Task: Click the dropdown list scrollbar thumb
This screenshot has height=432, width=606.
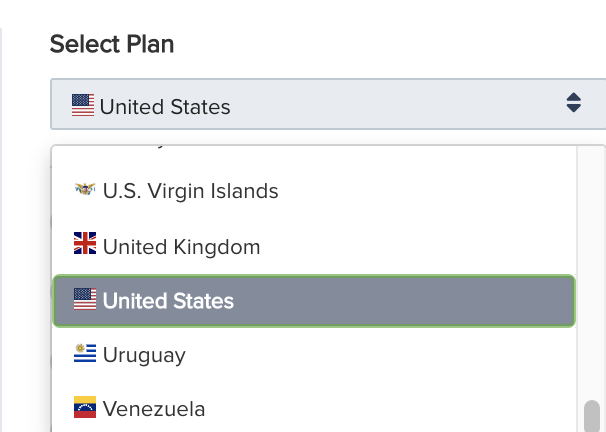Action: coord(591,416)
